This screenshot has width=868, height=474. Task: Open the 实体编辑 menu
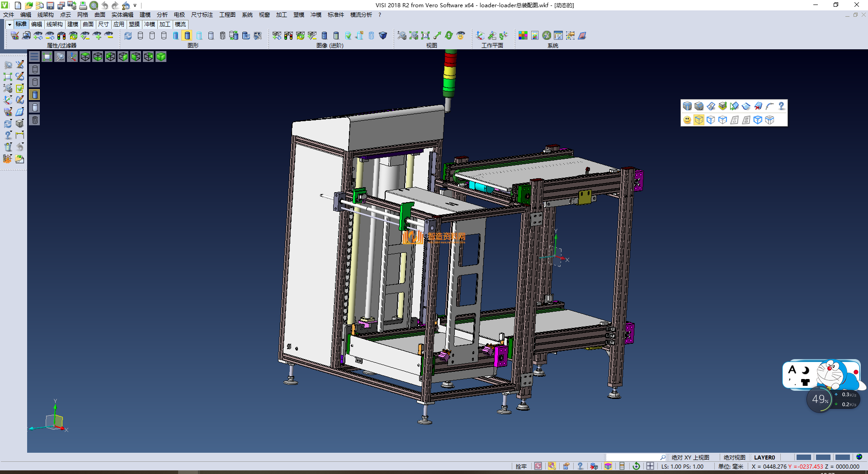click(x=122, y=15)
